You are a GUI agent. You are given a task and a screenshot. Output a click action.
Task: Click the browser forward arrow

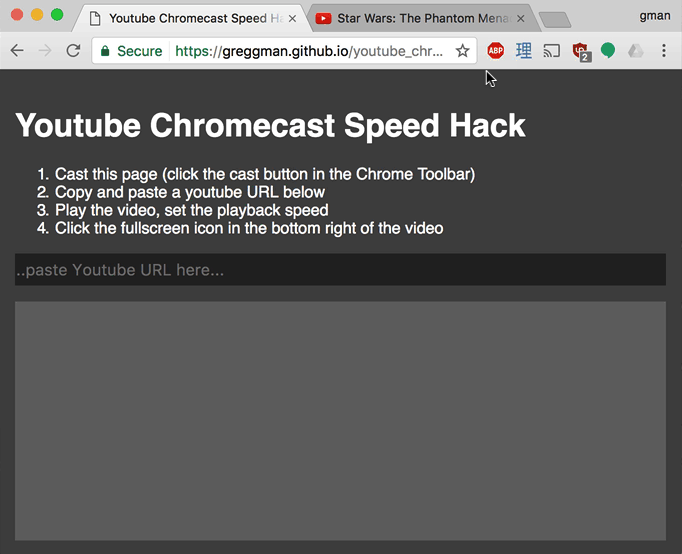(45, 50)
